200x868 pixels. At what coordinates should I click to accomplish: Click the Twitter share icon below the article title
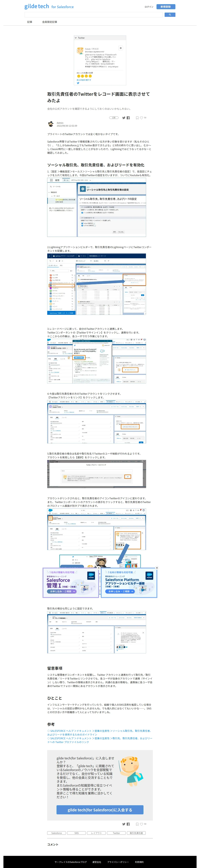click(124, 118)
